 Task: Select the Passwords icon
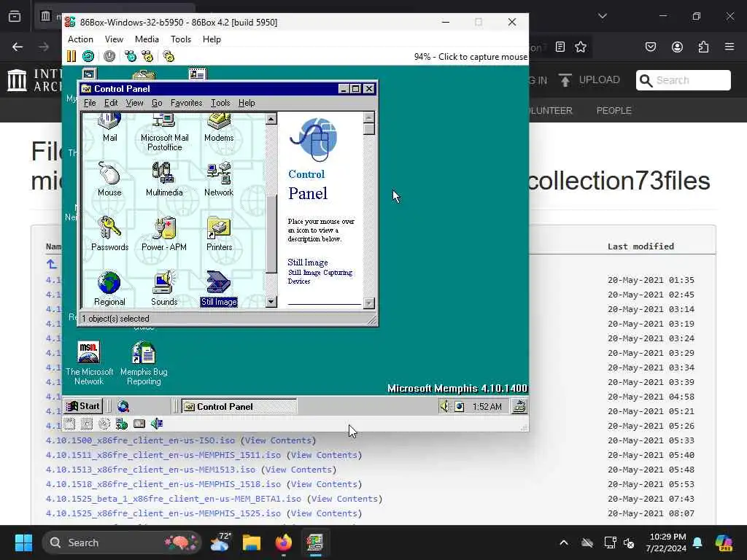pos(109,234)
